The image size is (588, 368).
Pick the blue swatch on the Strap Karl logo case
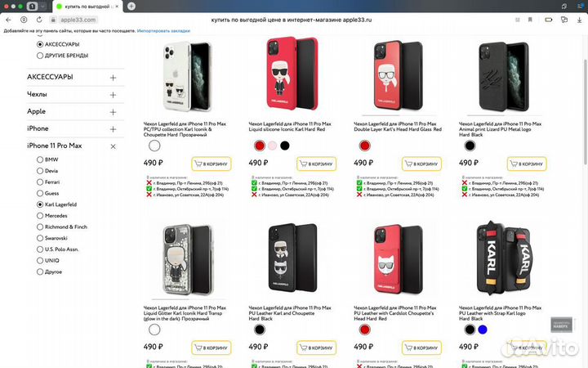pyautogui.click(x=483, y=330)
